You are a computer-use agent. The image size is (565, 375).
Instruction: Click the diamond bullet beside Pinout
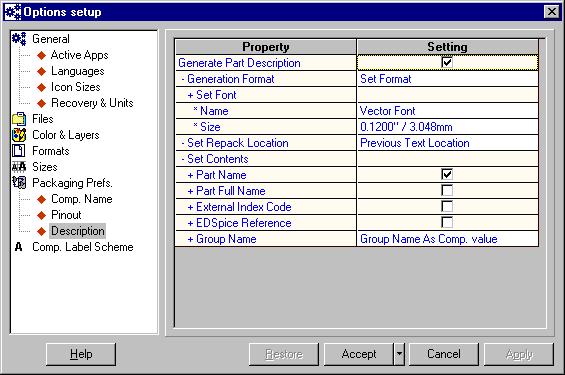click(x=42, y=215)
